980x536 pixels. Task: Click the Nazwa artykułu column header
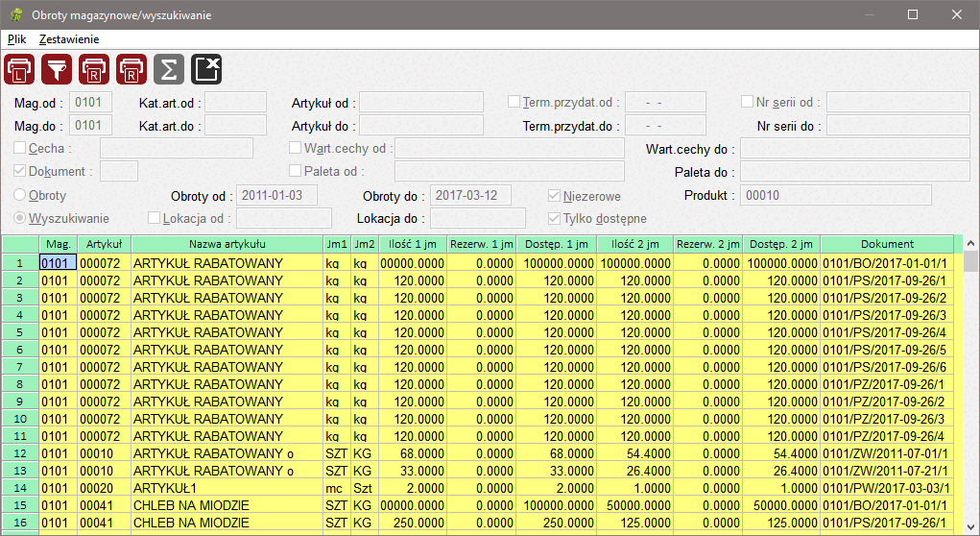pyautogui.click(x=227, y=244)
